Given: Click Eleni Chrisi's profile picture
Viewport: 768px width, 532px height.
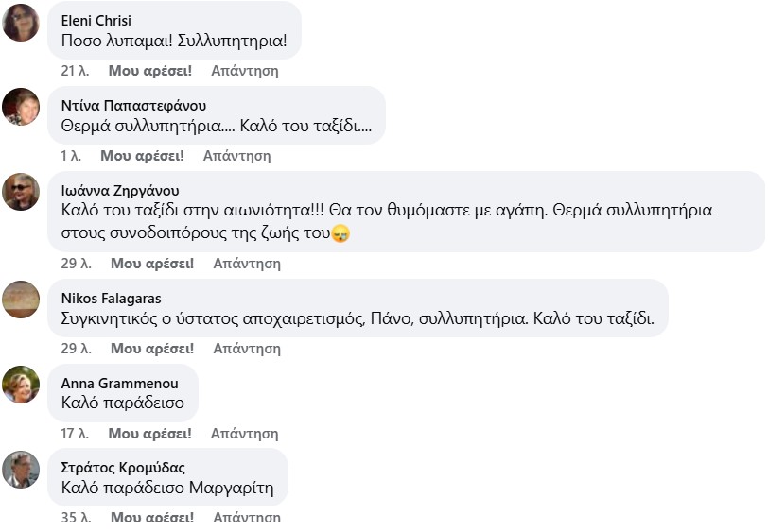Looking at the screenshot, I should tap(21, 23).
